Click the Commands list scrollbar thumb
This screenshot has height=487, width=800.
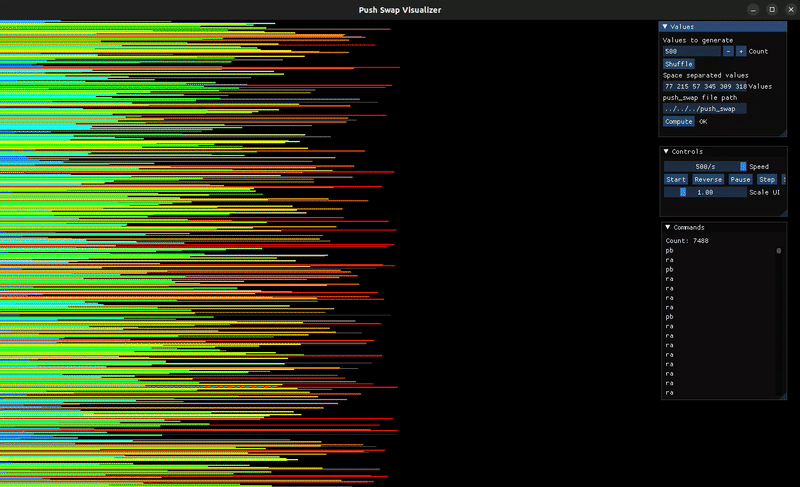(779, 251)
